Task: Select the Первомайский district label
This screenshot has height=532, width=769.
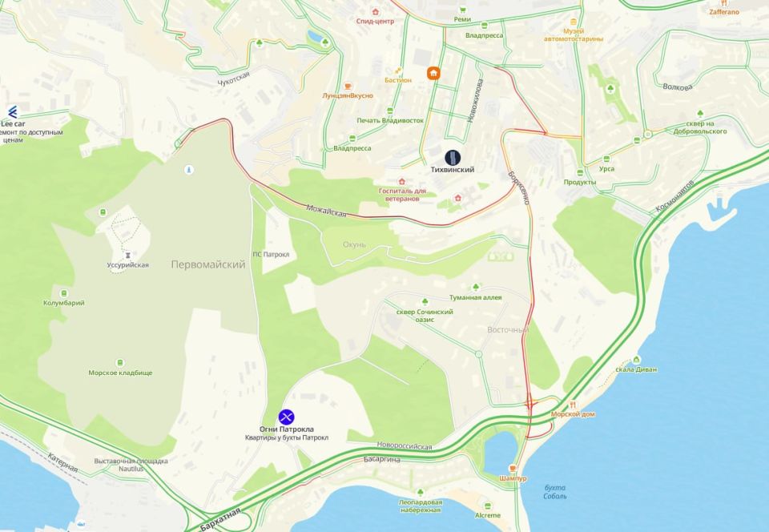Action: pyautogui.click(x=208, y=264)
